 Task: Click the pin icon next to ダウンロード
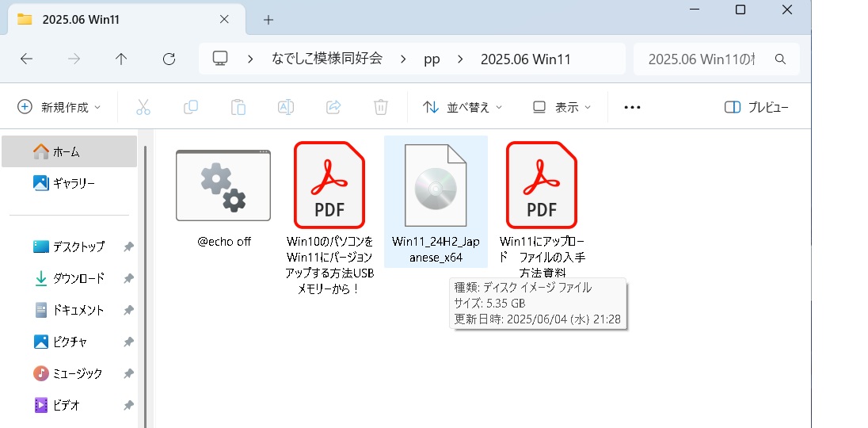(x=128, y=278)
